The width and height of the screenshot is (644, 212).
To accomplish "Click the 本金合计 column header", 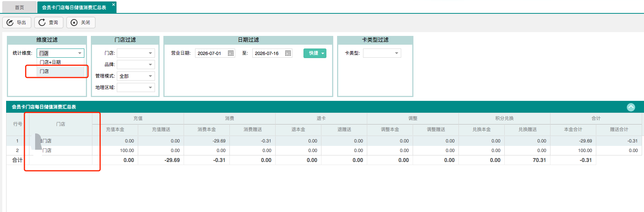I will click(573, 129).
